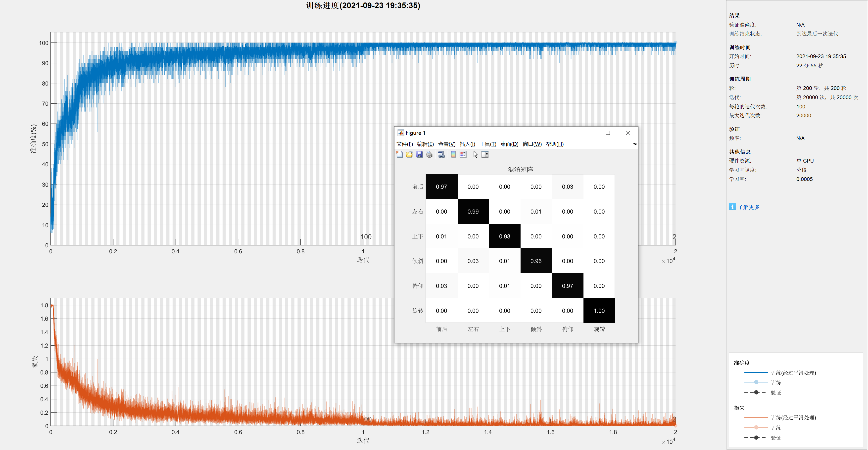This screenshot has width=868, height=450.
Task: Open the 帮助(H) menu
Action: pos(555,144)
